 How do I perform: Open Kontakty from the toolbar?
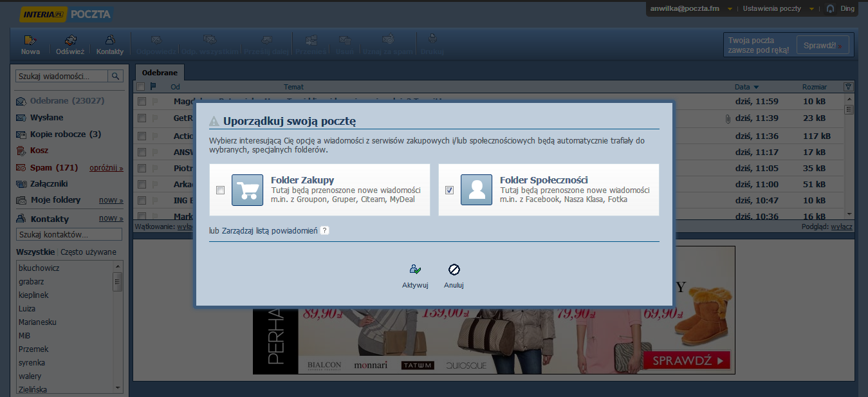[110, 41]
